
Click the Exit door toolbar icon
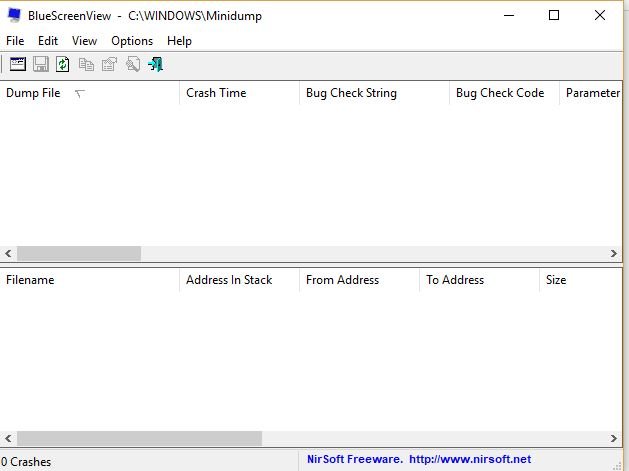tap(156, 64)
